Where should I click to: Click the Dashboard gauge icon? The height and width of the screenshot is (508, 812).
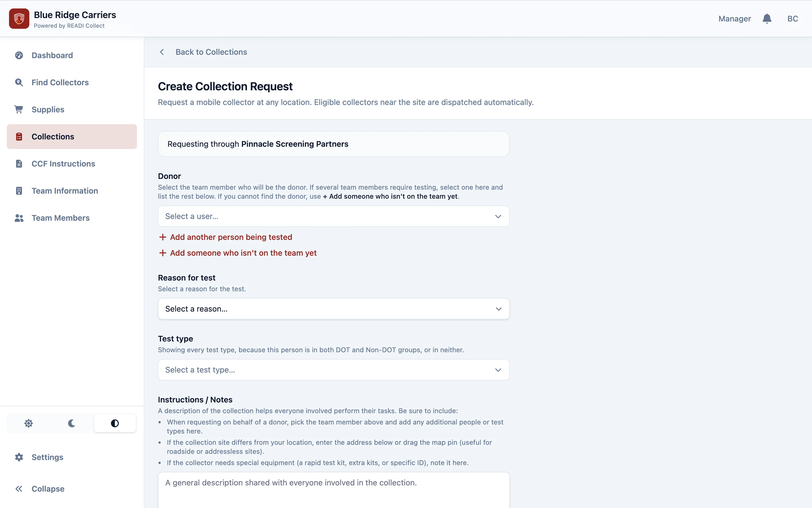[19, 55]
